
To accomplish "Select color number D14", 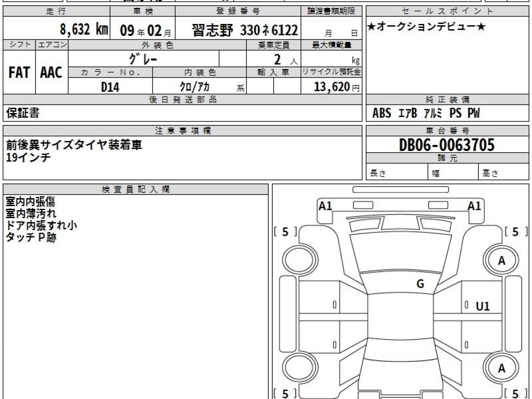I will click(110, 87).
